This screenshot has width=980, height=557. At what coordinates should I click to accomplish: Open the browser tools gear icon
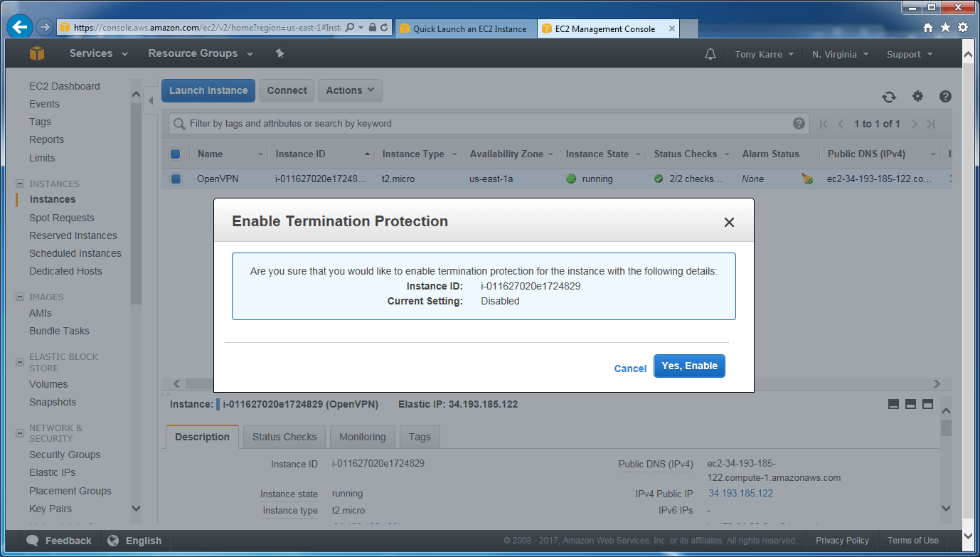point(963,28)
